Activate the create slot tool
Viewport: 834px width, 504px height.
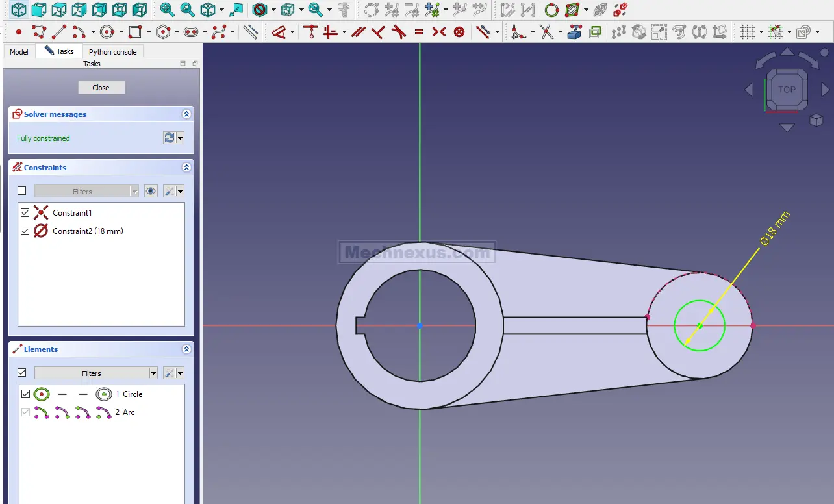pyautogui.click(x=191, y=32)
